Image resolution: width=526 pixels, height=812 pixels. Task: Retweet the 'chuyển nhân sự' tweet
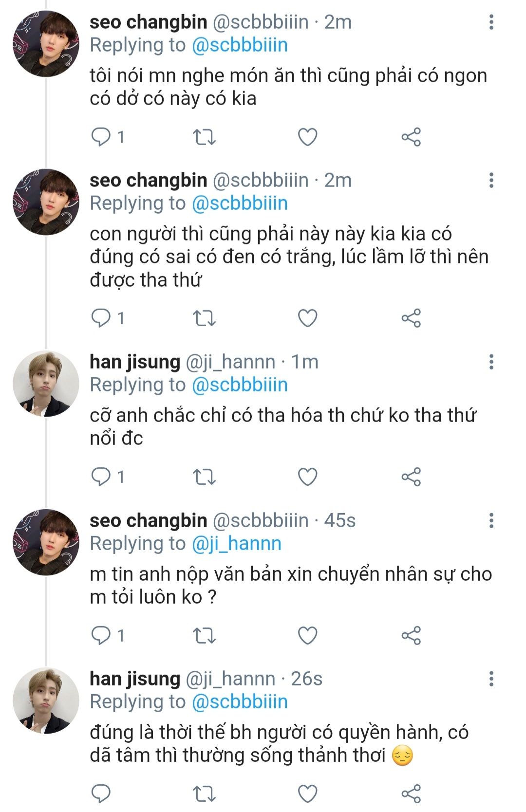204,636
